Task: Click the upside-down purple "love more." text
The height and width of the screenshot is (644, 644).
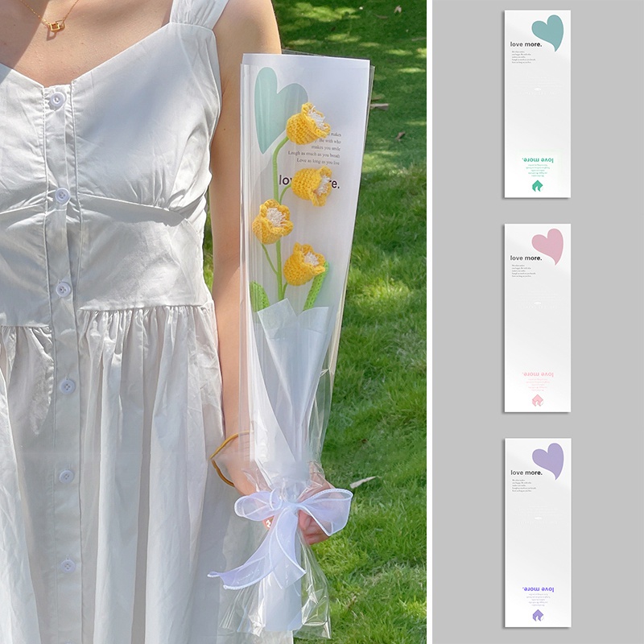Action: (537, 589)
